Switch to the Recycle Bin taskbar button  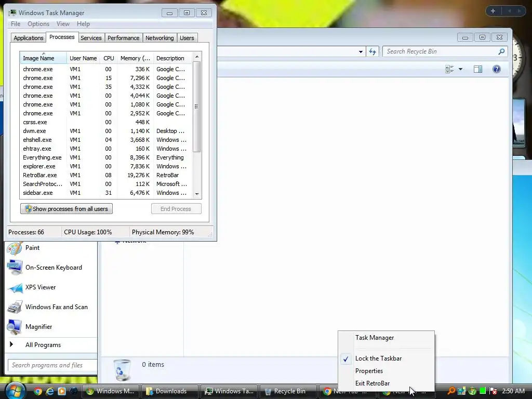pyautogui.click(x=288, y=391)
